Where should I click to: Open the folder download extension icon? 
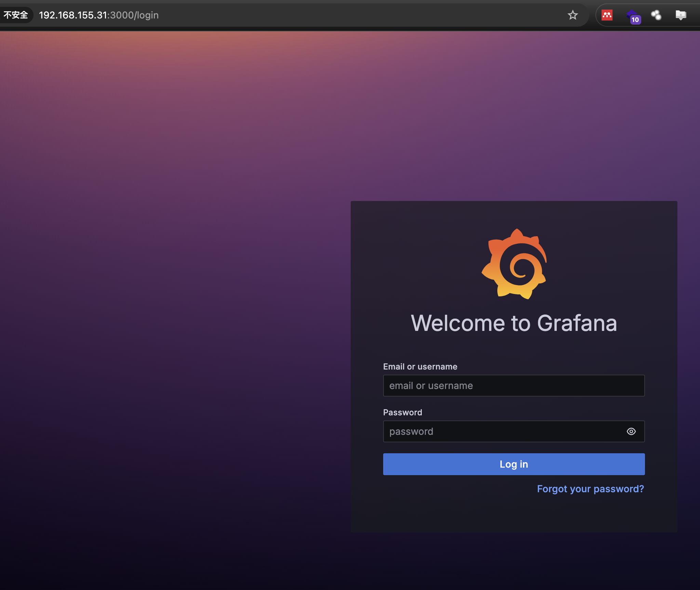(x=681, y=15)
